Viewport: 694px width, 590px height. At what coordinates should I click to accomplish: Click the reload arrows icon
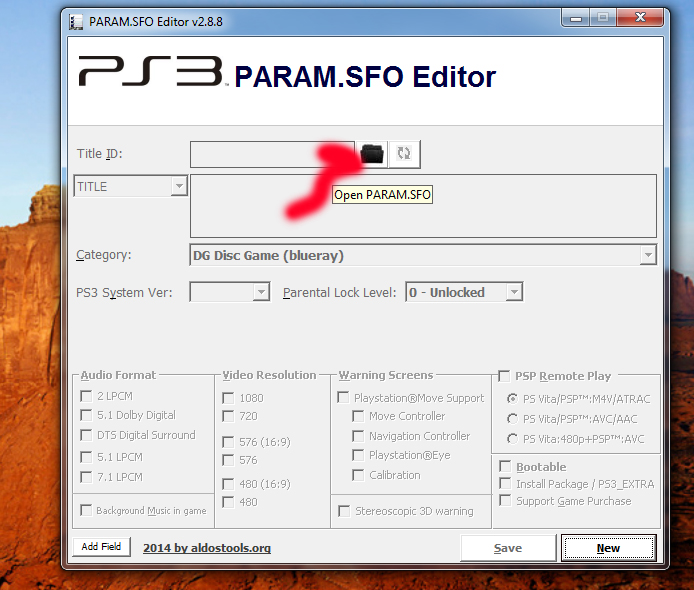pos(404,154)
